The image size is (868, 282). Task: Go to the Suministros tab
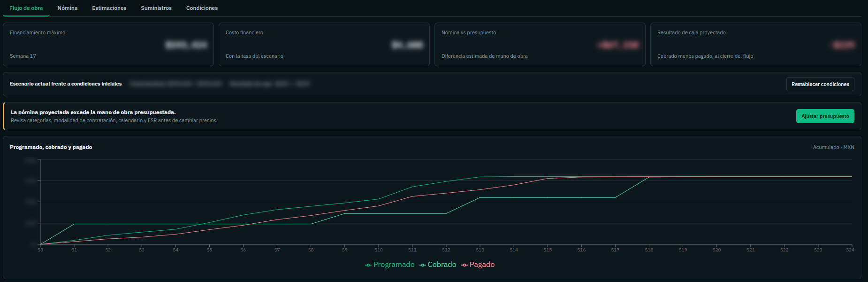pyautogui.click(x=156, y=8)
